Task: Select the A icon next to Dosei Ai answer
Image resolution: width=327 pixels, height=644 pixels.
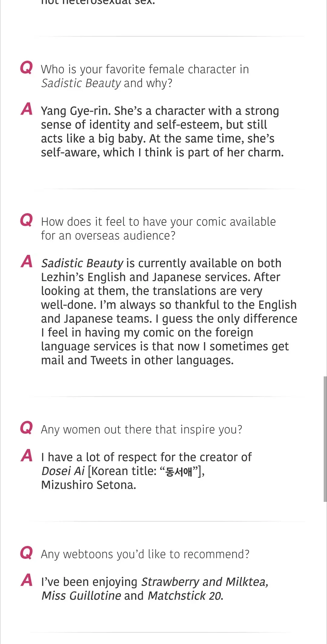Action: point(27,455)
